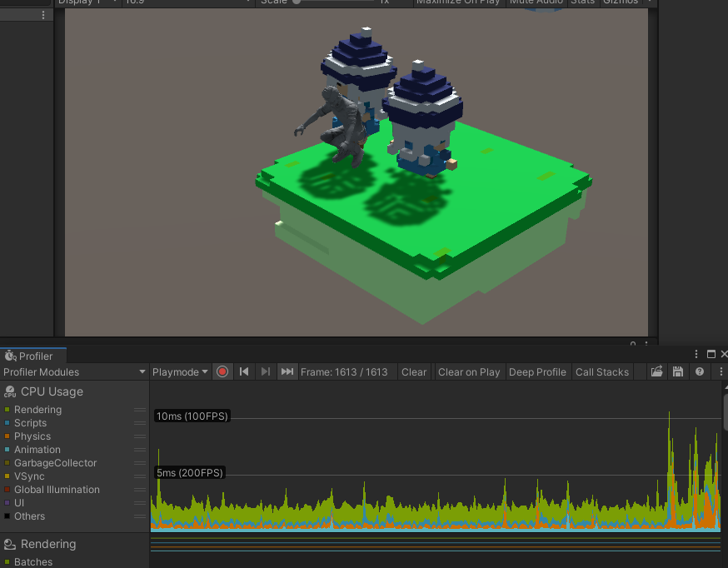
Task: Select the CPU Usage module header
Action: tap(74, 391)
